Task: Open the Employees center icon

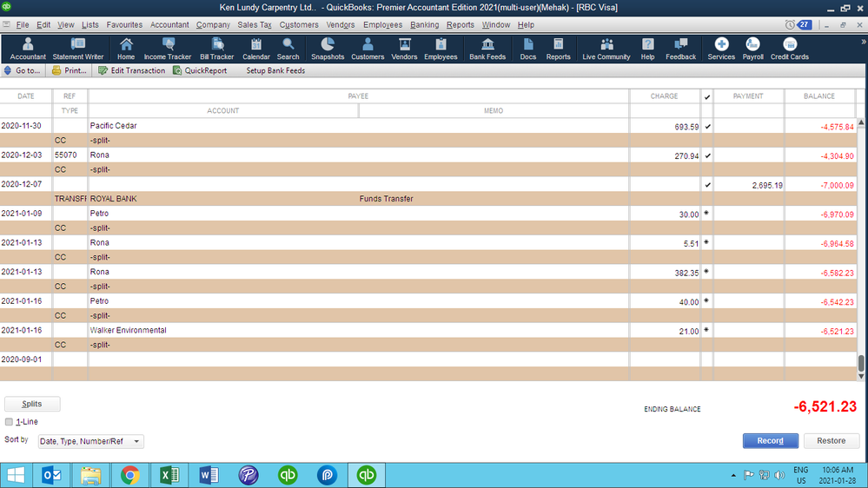Action: pyautogui.click(x=441, y=49)
